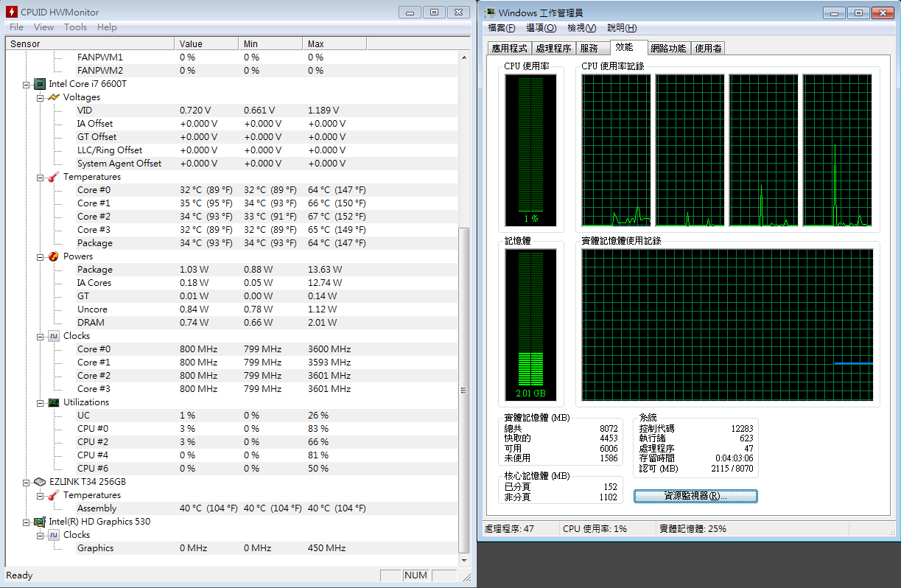This screenshot has height=588, width=901.
Task: Click 處理程序: 47 in status bar
Action: [x=510, y=529]
